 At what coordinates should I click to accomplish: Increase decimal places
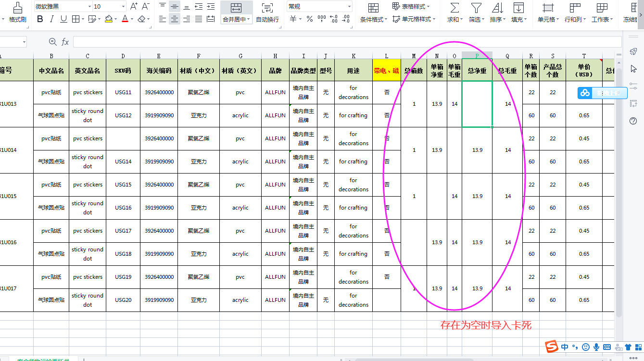tap(333, 19)
